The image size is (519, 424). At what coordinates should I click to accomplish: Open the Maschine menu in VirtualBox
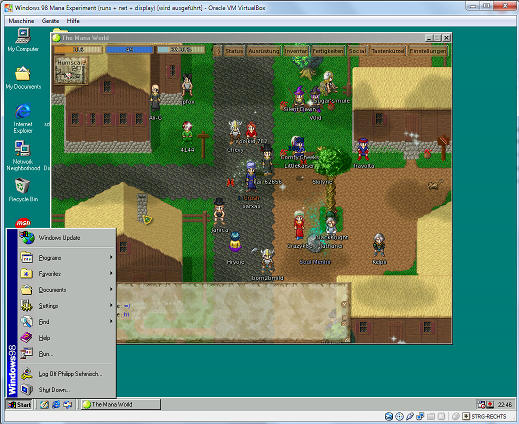[x=21, y=21]
